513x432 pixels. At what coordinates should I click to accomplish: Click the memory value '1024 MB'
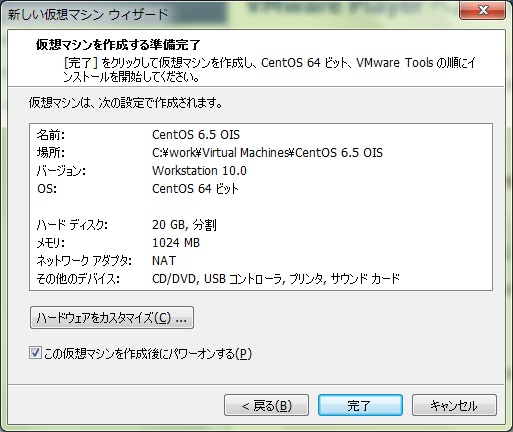tap(176, 243)
